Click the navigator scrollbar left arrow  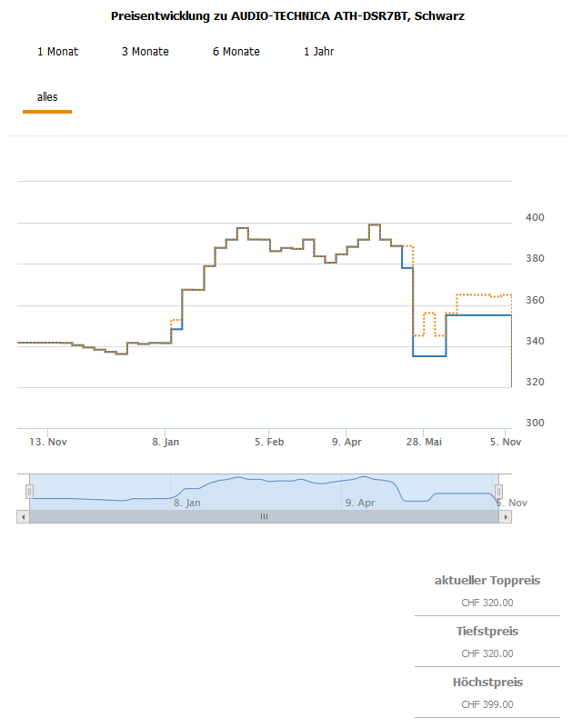pos(22,516)
